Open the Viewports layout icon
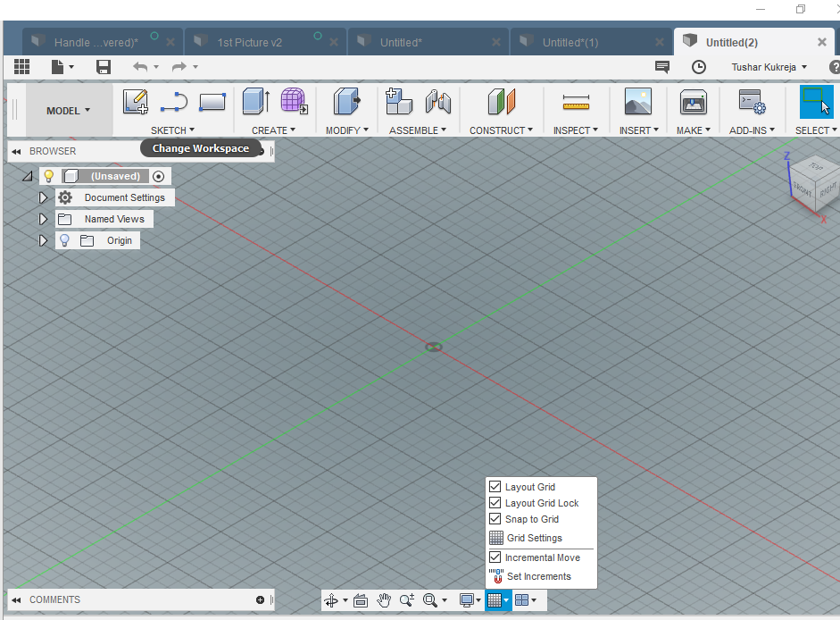This screenshot has height=620, width=840. click(522, 600)
